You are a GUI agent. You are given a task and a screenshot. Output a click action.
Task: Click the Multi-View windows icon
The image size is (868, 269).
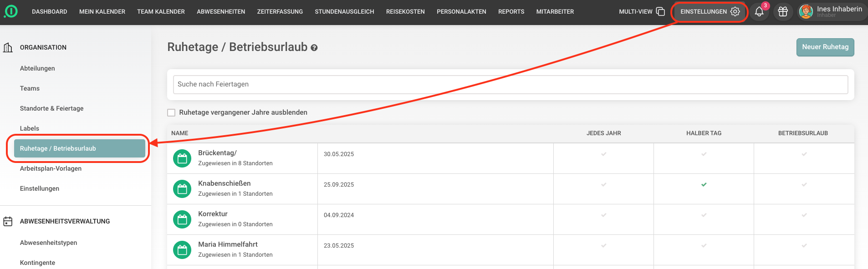coord(660,11)
